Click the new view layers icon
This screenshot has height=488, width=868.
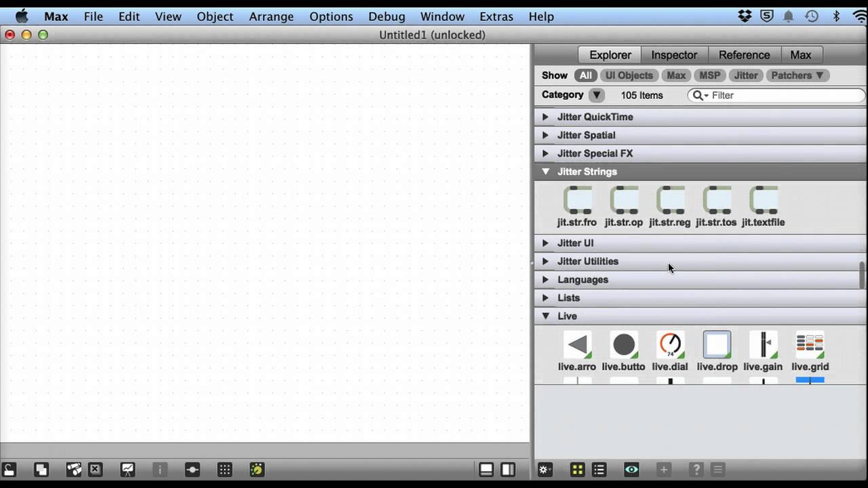(41, 469)
